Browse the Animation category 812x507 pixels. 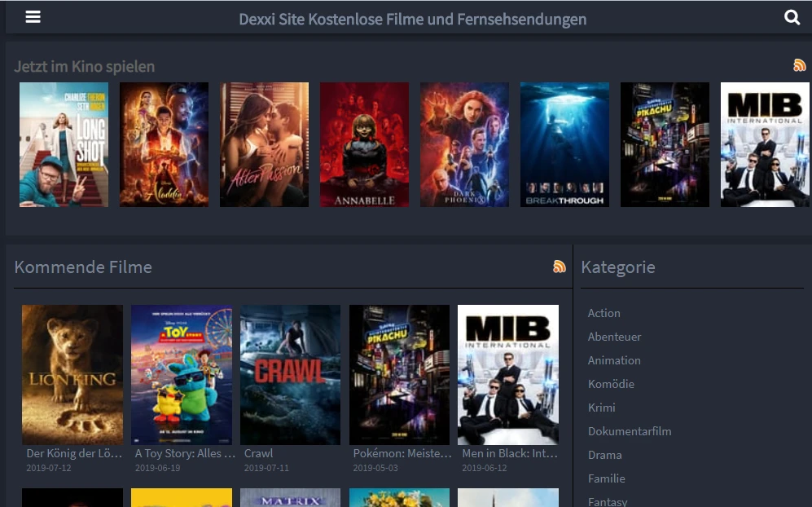click(614, 360)
